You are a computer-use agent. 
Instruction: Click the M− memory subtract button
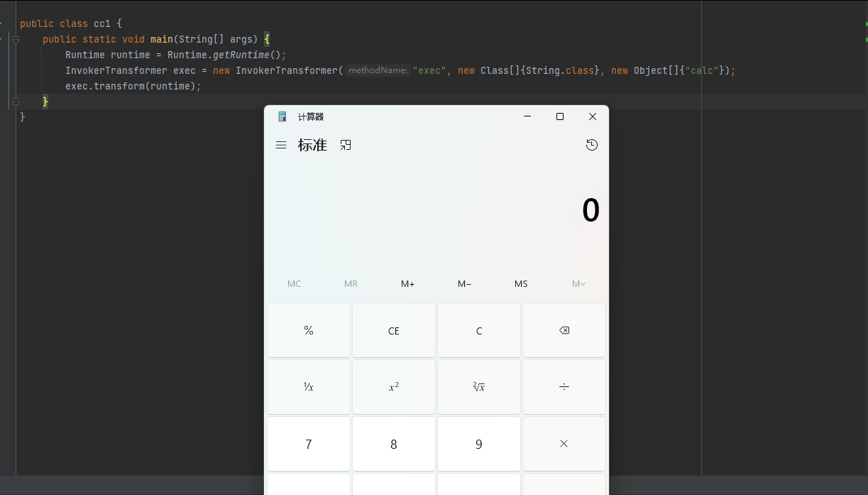(x=464, y=284)
